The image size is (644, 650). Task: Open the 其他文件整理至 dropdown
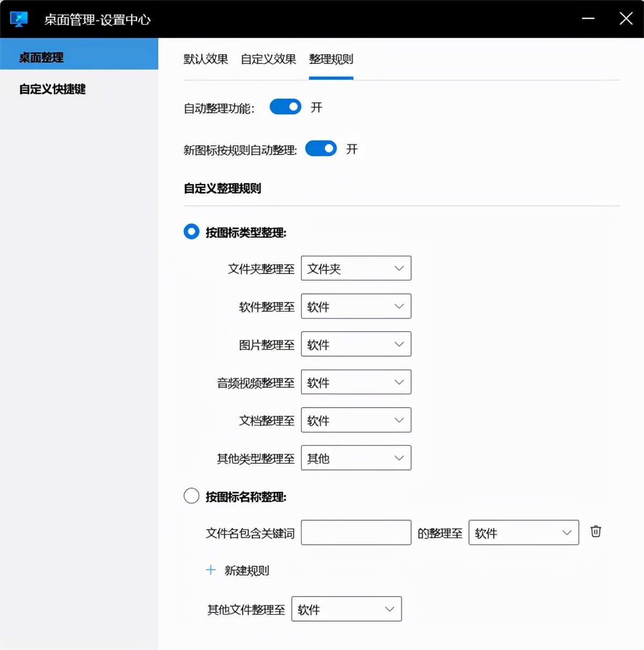coord(346,609)
